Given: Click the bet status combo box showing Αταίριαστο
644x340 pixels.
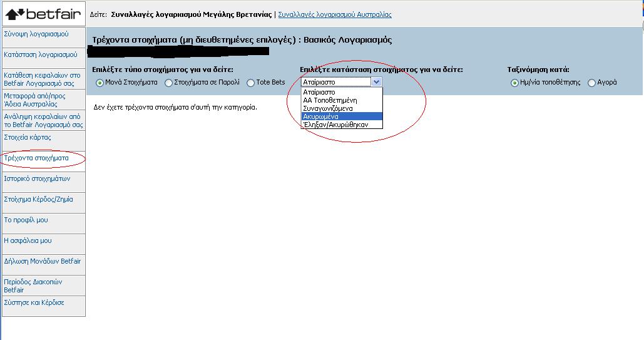Looking at the screenshot, I should [x=342, y=82].
